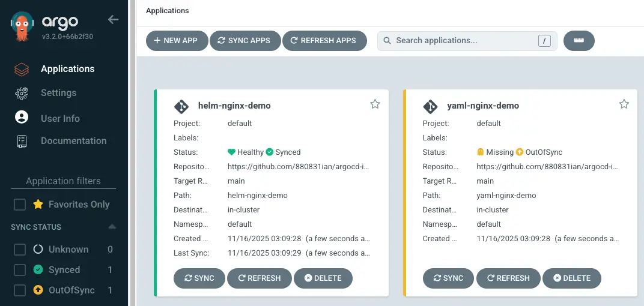Click the git icon on yaml-nginx-demo card
The height and width of the screenshot is (306, 644).
[430, 106]
